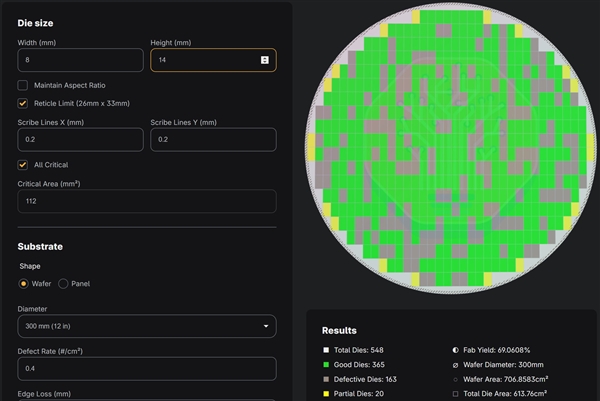600x401 pixels.
Task: Click the Height stepper spinner icon
Action: pos(264,60)
